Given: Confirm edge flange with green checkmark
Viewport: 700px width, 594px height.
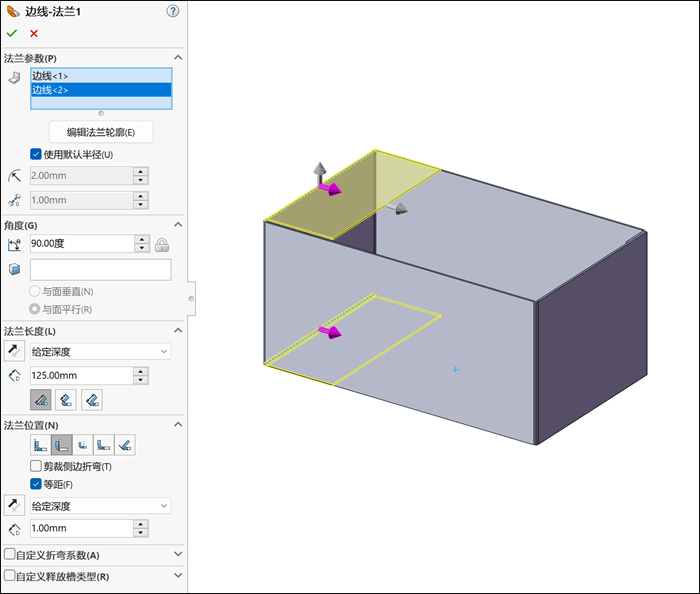Looking at the screenshot, I should tap(12, 33).
